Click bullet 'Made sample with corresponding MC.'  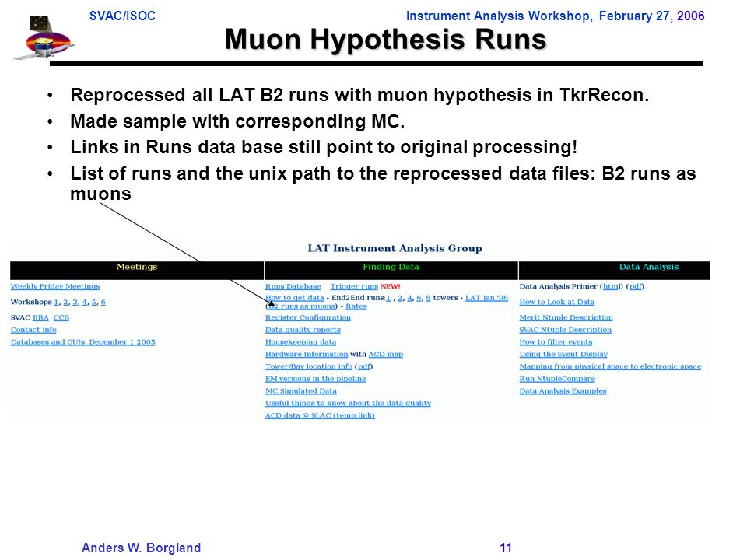pos(237,121)
